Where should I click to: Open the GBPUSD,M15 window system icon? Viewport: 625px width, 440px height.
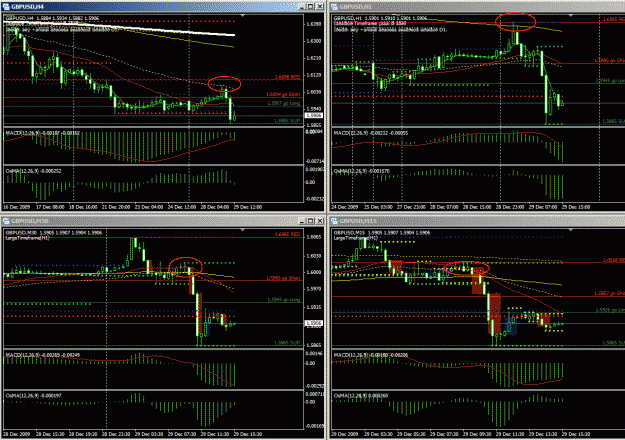(x=334, y=221)
